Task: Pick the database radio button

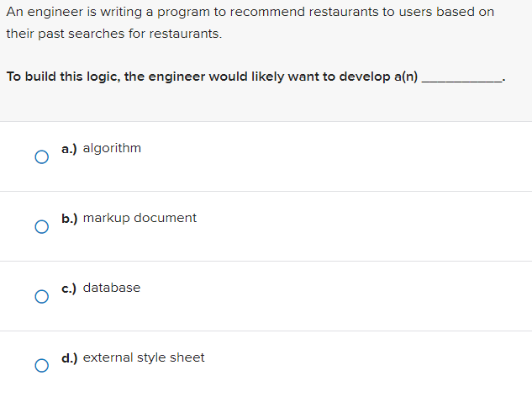Action: tap(40, 296)
